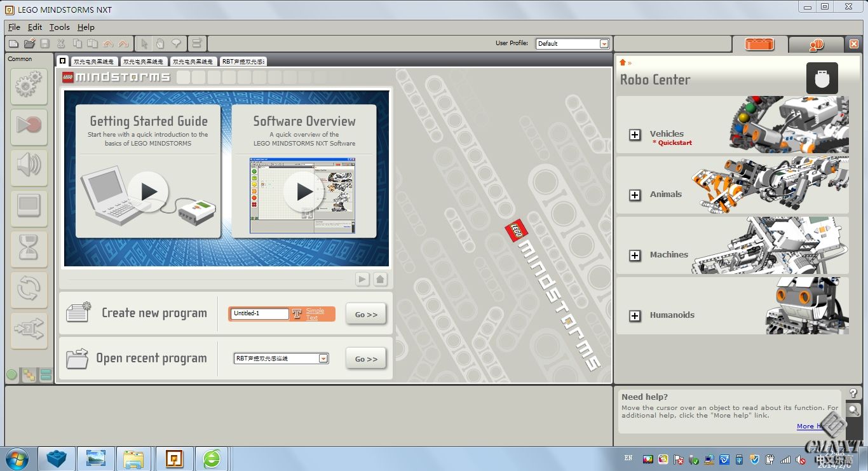Click the Redo arrow toolbar icon
The width and height of the screenshot is (868, 471).
click(x=123, y=43)
